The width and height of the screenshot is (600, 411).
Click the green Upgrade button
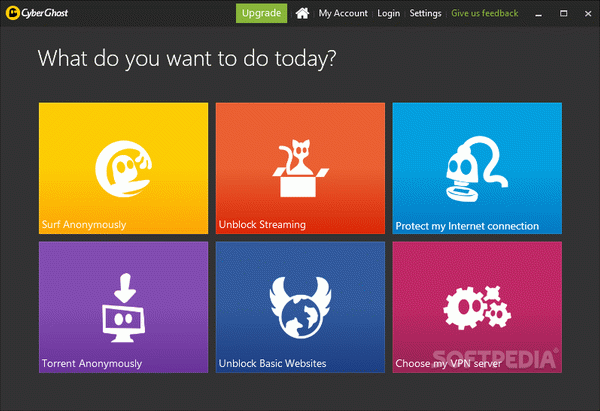(x=261, y=13)
